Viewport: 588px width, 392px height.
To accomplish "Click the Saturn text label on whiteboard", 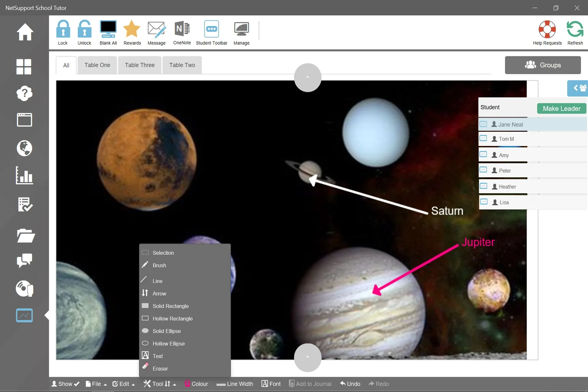I will click(447, 211).
